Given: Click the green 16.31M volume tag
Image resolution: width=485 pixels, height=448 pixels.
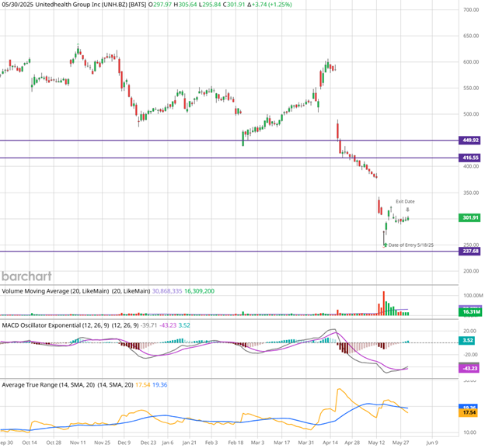Looking at the screenshot, I should 470,312.
